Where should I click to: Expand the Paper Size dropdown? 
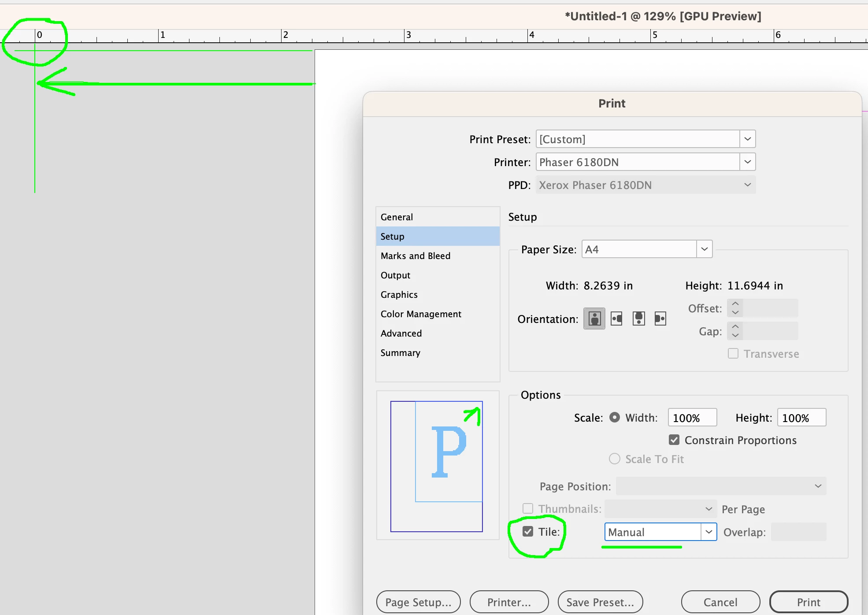tap(704, 249)
